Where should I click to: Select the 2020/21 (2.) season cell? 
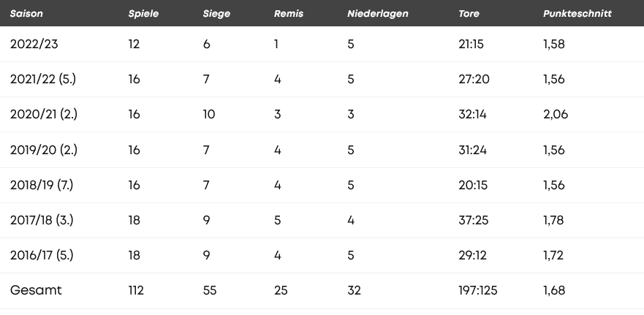[44, 114]
